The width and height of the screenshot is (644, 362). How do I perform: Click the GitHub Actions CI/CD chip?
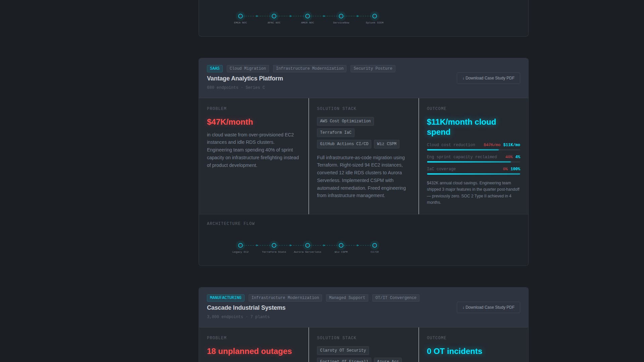[x=344, y=144]
